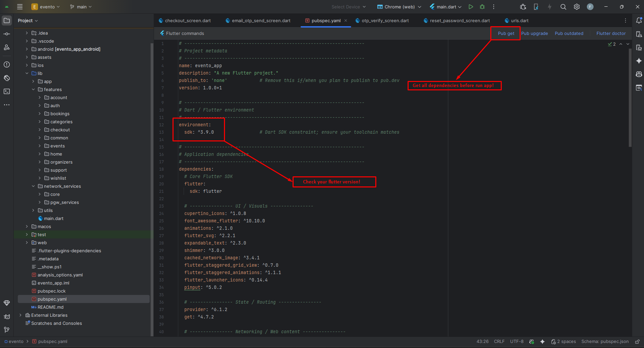Open the Terminal tool window
Image resolution: width=644 pixels, height=348 pixels.
[x=7, y=91]
